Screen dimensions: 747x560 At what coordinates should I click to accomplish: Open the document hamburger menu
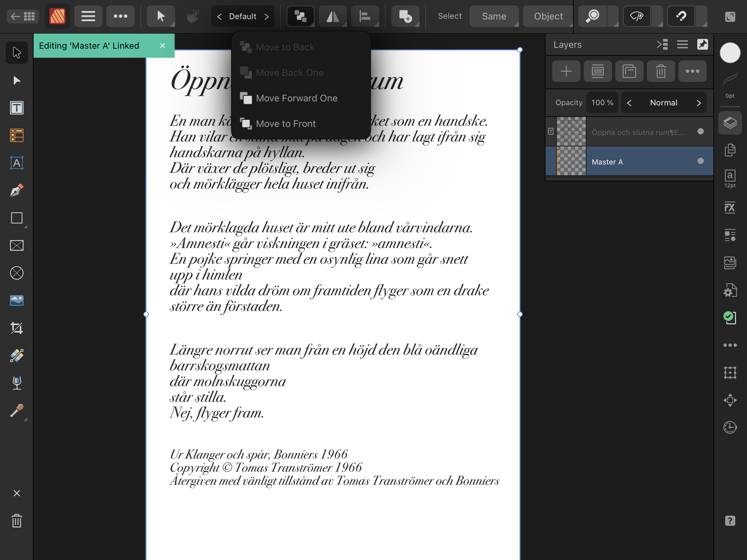point(88,16)
